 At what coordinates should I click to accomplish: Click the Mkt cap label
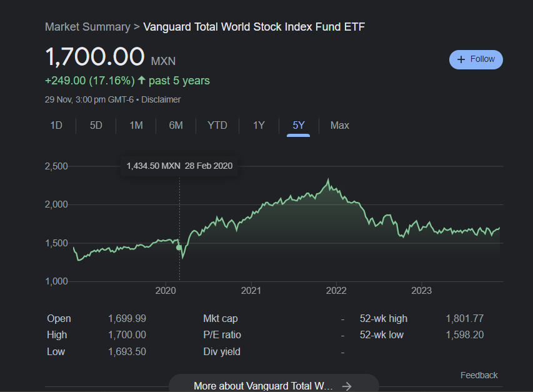[x=221, y=319]
